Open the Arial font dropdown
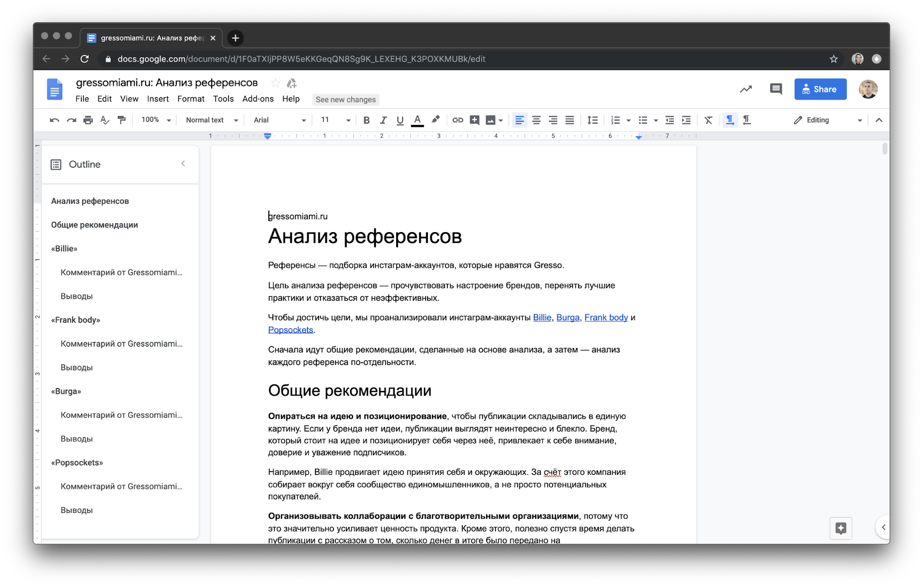923x588 pixels. coord(279,120)
